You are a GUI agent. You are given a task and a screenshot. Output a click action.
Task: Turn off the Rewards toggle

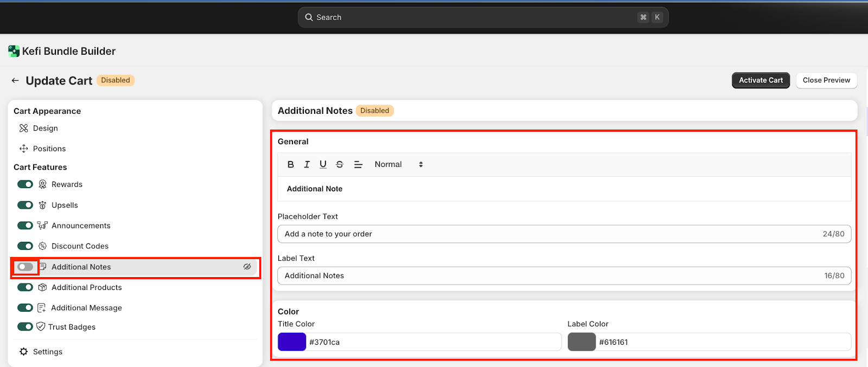[x=25, y=184]
